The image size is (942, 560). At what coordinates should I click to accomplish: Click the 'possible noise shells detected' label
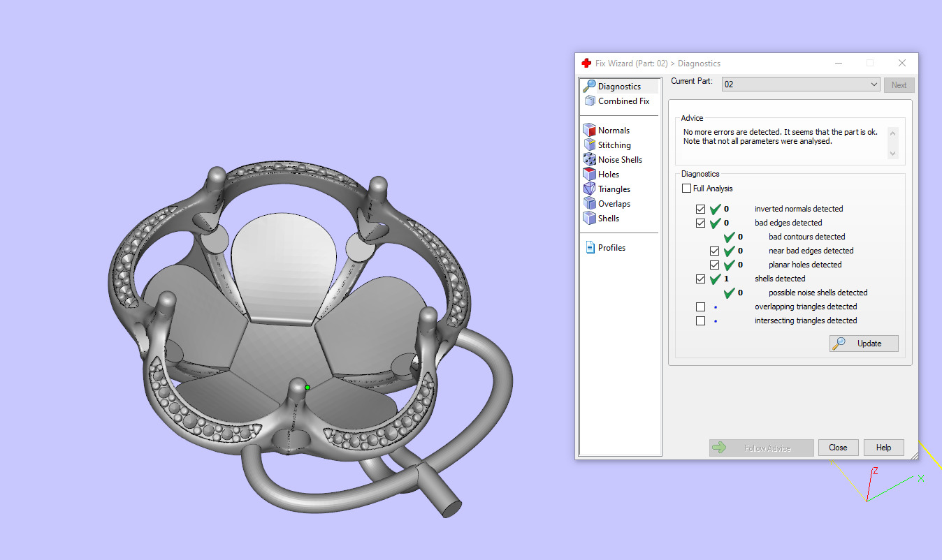click(x=818, y=293)
